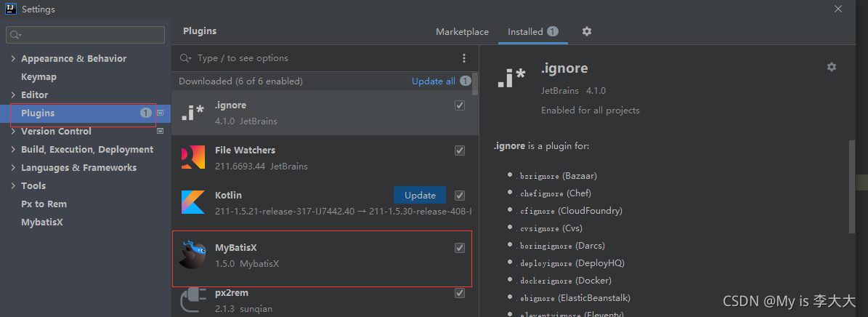868x317 pixels.
Task: Click the Kotlin plugin name
Action: click(x=228, y=195)
